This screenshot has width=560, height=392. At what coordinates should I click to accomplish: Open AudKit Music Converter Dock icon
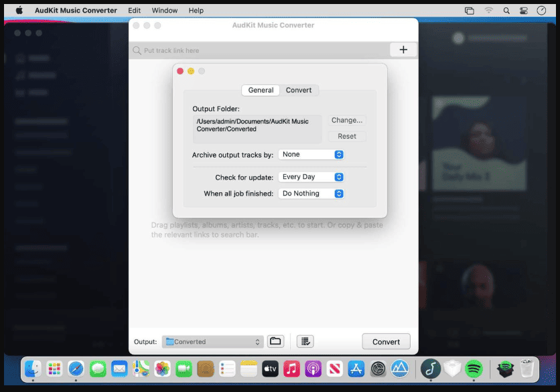pos(430,369)
